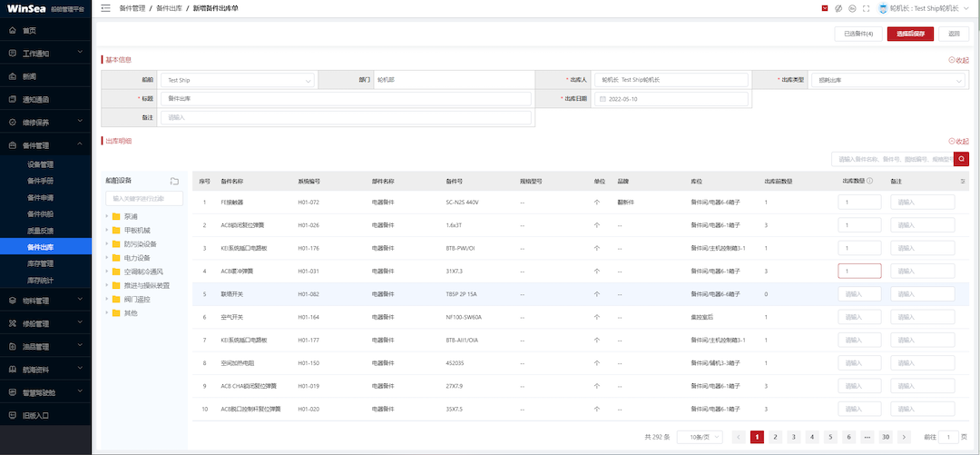Open the 出库类型 dropdown

(x=887, y=80)
